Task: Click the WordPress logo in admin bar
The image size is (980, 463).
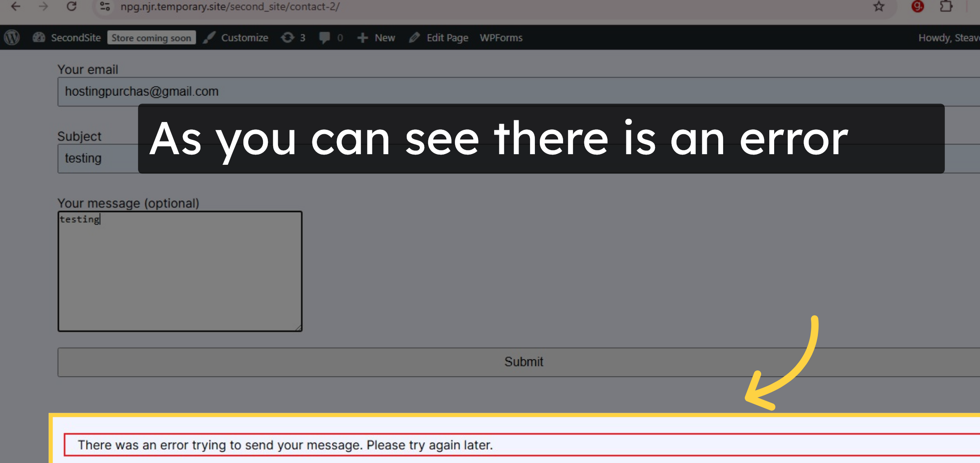Action: 12,38
